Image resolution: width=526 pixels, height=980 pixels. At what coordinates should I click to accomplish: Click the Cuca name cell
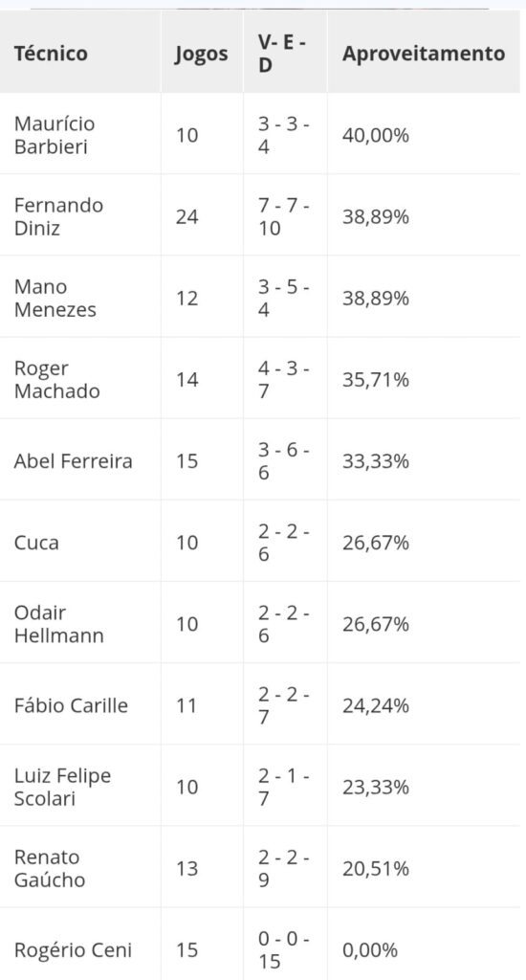tap(36, 543)
